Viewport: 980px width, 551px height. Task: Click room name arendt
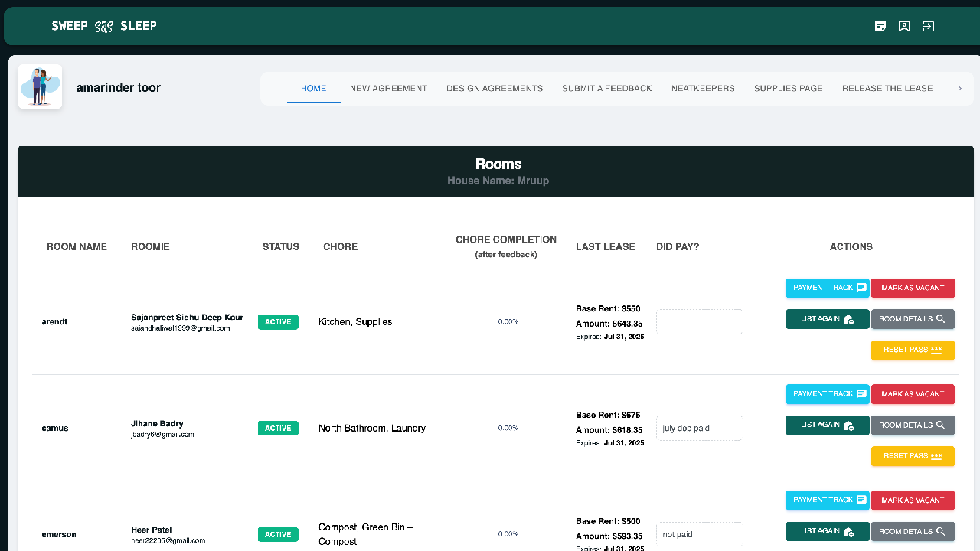(x=54, y=322)
